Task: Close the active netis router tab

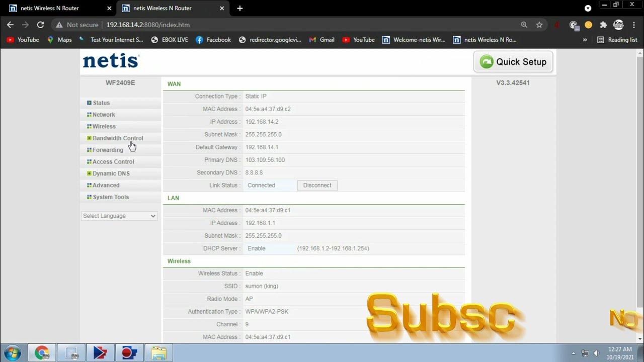Action: (x=222, y=8)
